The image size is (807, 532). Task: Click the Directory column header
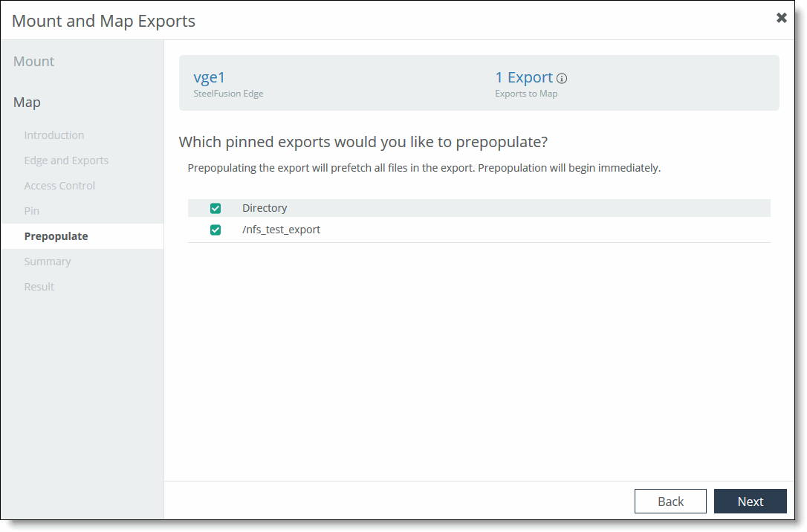[265, 208]
